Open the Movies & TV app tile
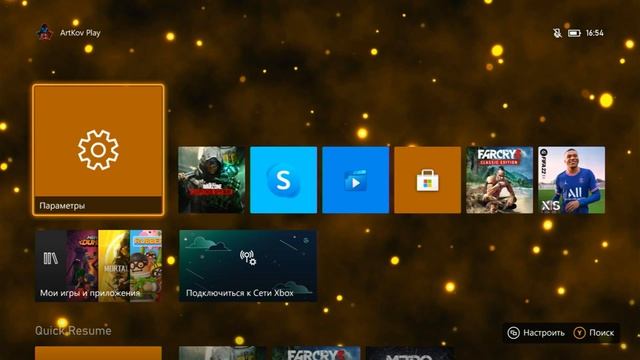The width and height of the screenshot is (640, 360). 356,180
